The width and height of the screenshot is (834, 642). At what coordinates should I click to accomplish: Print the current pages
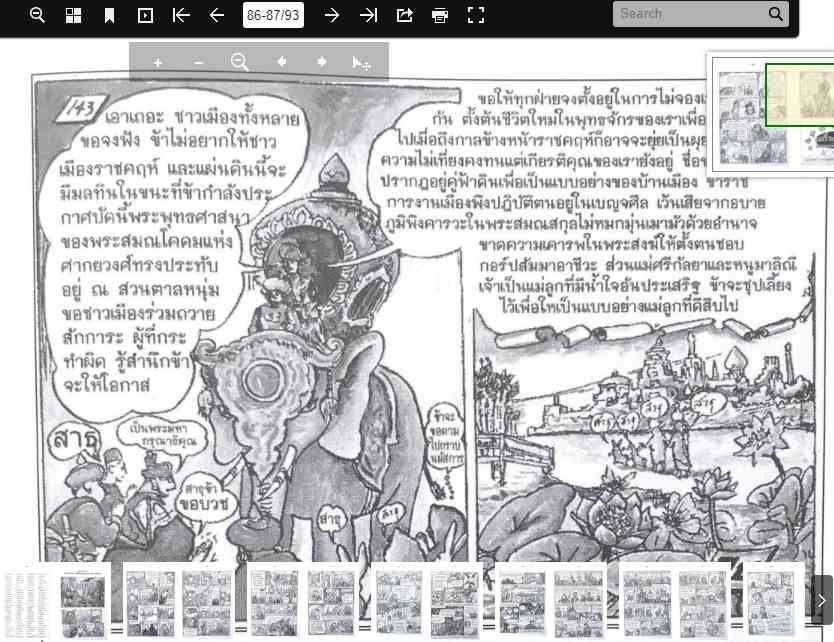440,15
